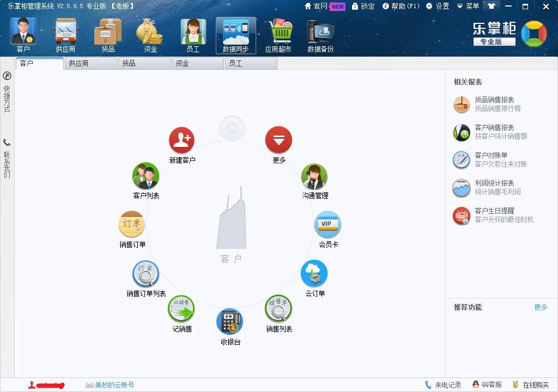Open the 美妙的云帐号 cloud account link
Viewport: 558px width, 392px height.
(110, 385)
